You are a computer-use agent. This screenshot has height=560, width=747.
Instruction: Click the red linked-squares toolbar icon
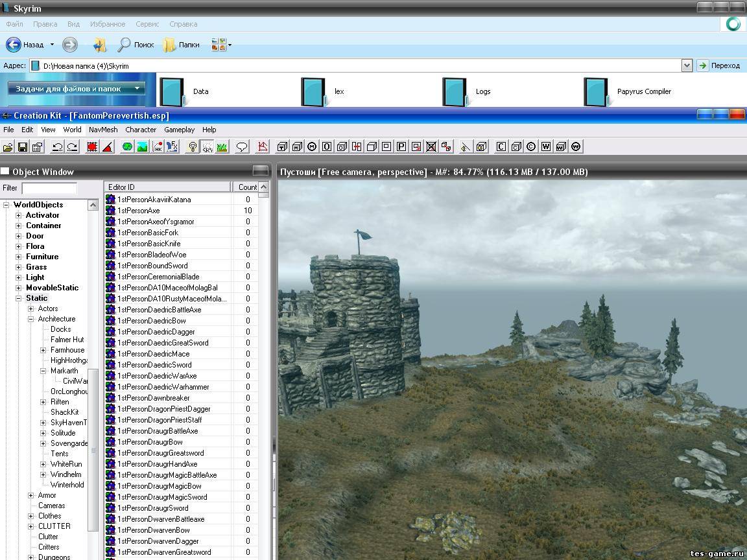(x=446, y=147)
